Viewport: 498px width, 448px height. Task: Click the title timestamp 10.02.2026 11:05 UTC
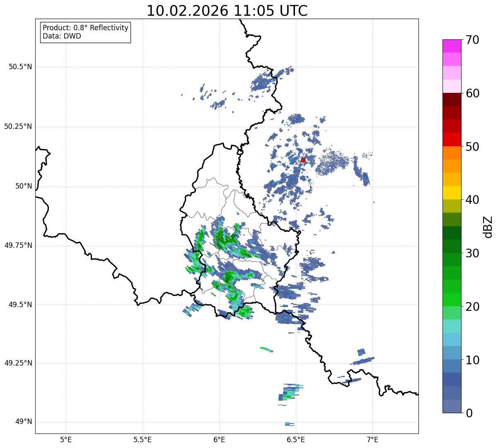click(227, 11)
